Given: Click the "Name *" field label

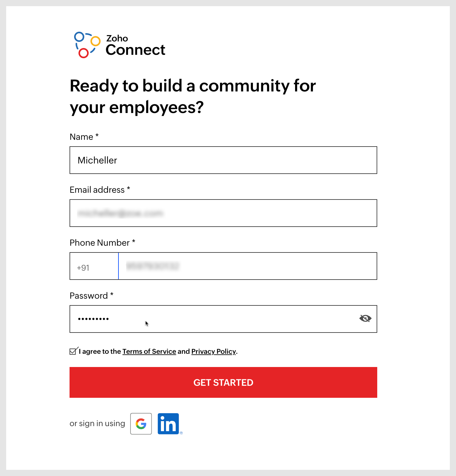Looking at the screenshot, I should (x=84, y=137).
